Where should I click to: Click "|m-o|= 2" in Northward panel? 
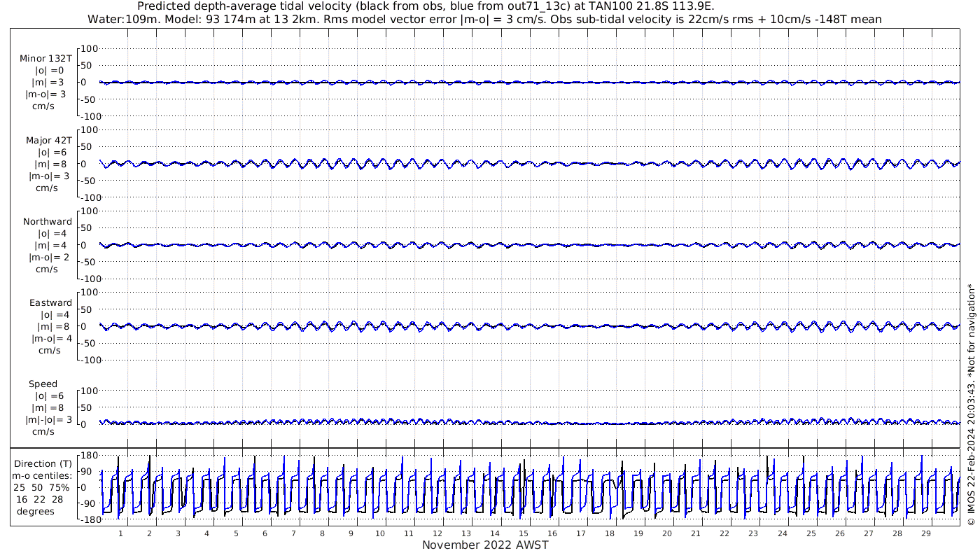(49, 258)
